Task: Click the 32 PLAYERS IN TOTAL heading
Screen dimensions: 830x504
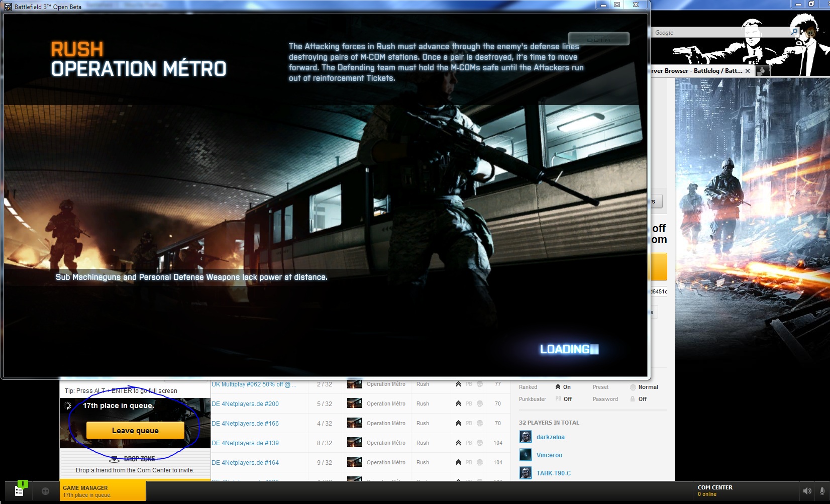Action: [549, 423]
